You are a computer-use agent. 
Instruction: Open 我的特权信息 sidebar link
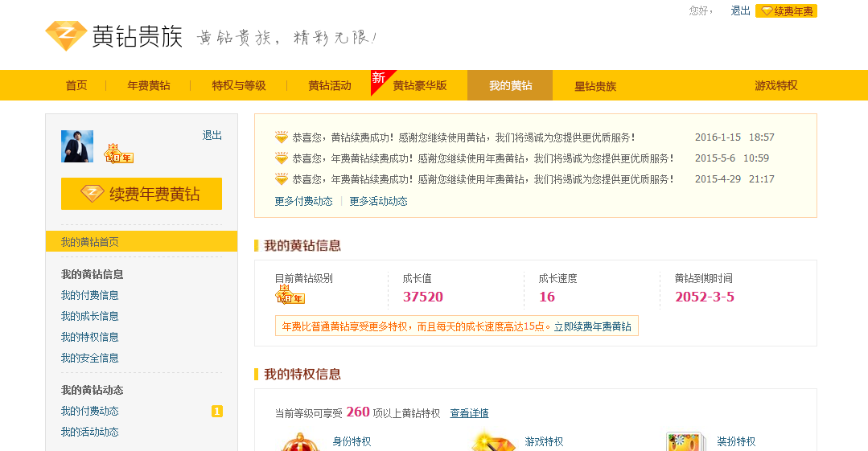[x=89, y=337]
